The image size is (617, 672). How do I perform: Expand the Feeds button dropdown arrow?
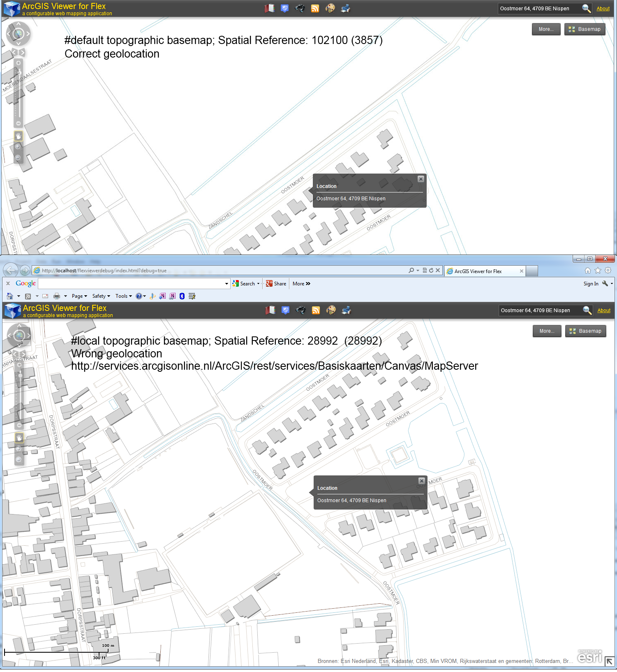[37, 296]
